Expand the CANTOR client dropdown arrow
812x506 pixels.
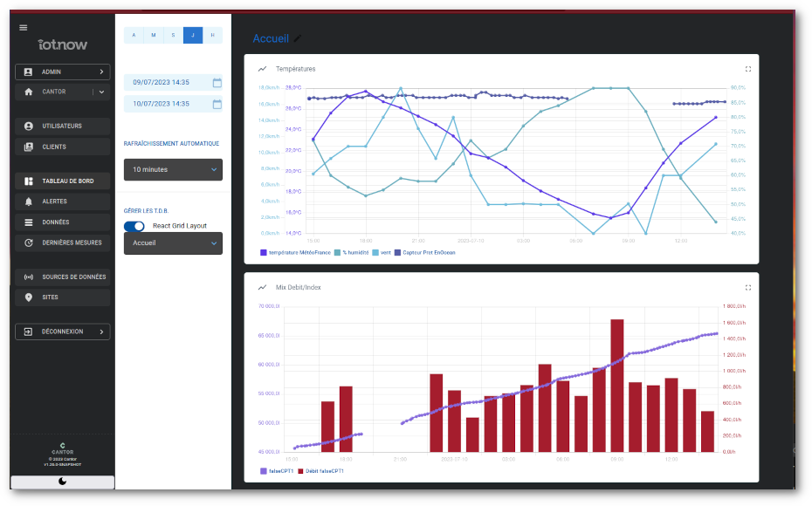pyautogui.click(x=101, y=92)
